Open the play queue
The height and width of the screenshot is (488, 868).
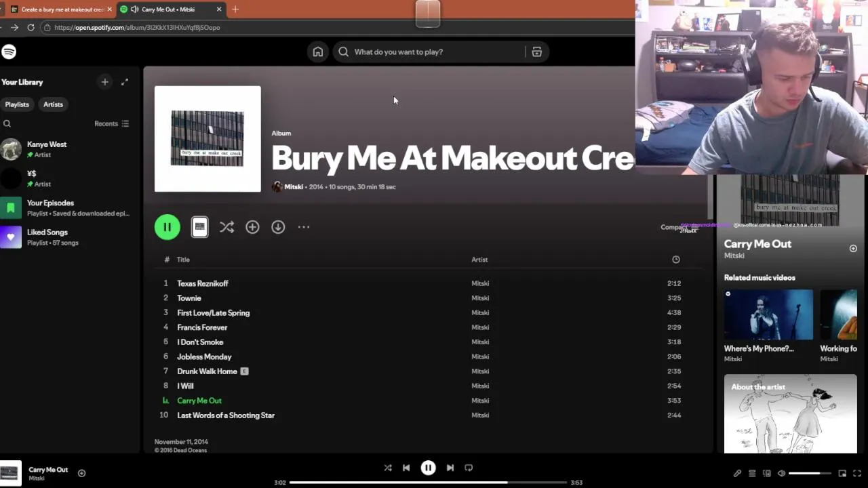click(752, 473)
